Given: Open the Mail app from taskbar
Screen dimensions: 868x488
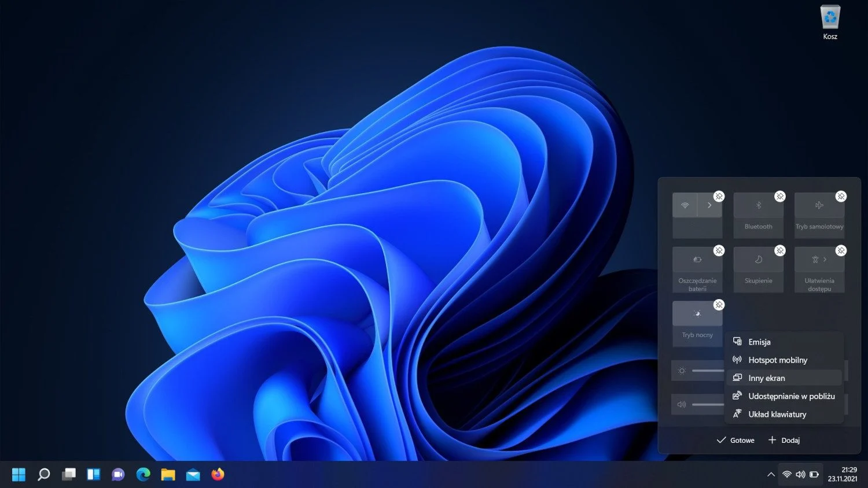Looking at the screenshot, I should click(x=193, y=475).
